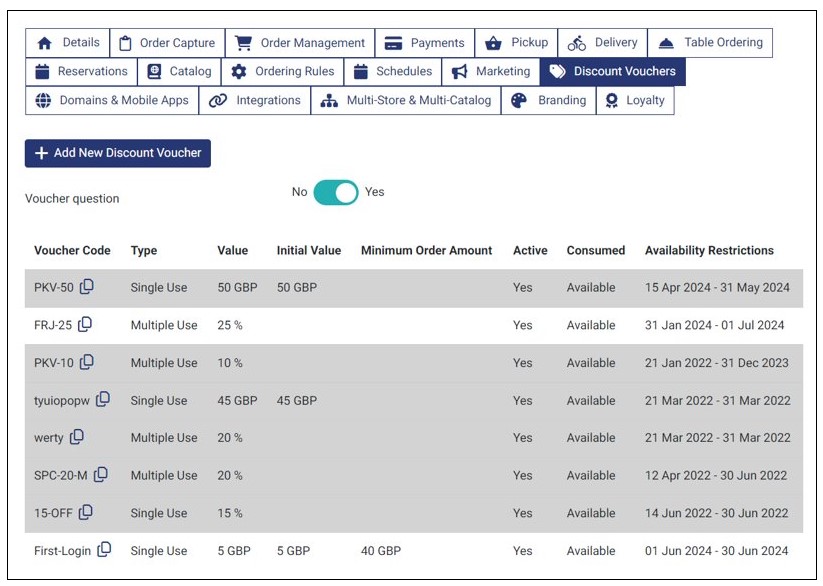Select the PKV-50 voucher code text
This screenshot has height=586, width=823.
54,288
